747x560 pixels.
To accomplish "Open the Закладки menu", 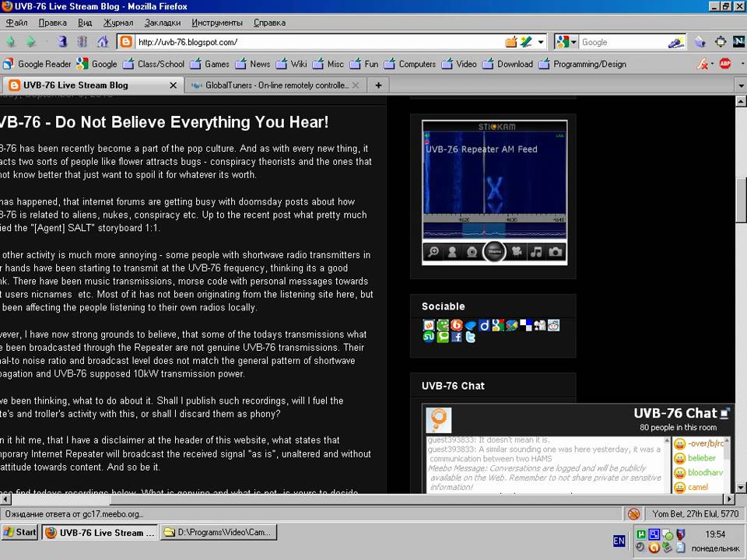I will coord(163,23).
